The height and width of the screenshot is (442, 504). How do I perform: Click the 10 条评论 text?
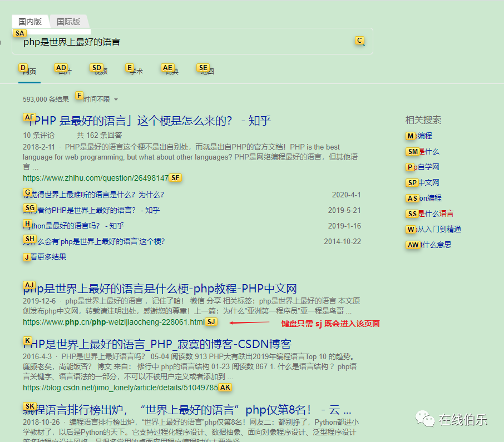(38, 135)
